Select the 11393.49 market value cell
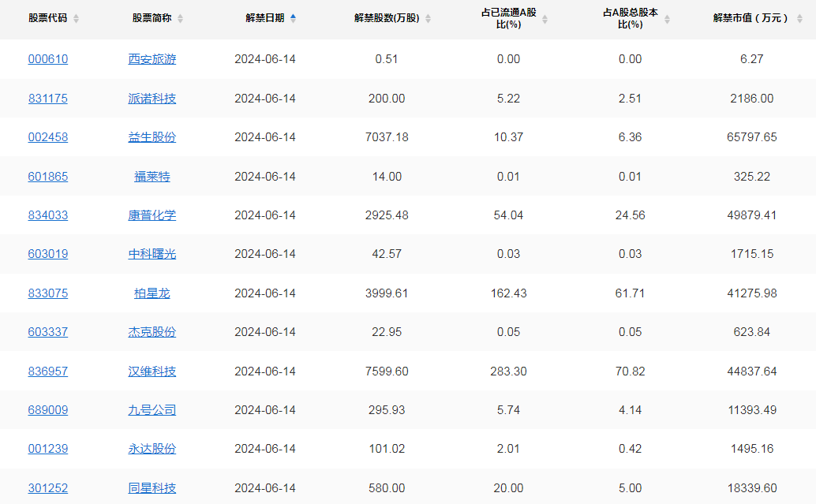The height and width of the screenshot is (504, 816). pyautogui.click(x=752, y=410)
